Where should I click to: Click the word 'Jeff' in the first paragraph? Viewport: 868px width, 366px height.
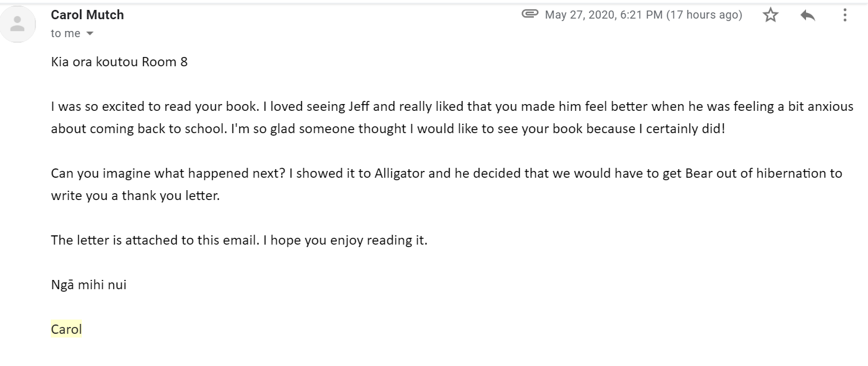tap(358, 107)
